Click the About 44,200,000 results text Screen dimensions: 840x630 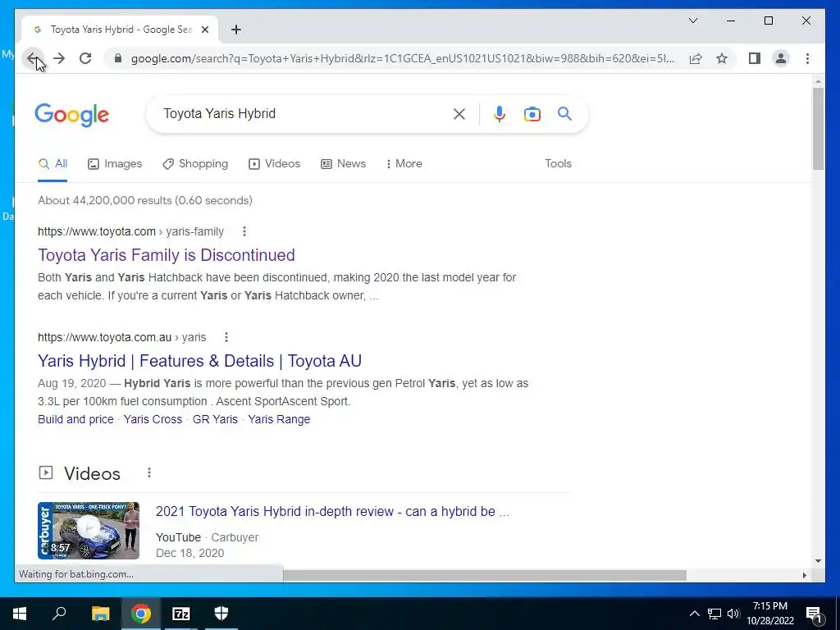[144, 200]
